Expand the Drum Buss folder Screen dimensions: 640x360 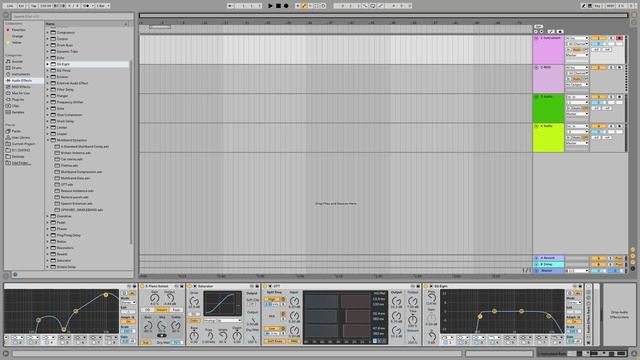47,45
